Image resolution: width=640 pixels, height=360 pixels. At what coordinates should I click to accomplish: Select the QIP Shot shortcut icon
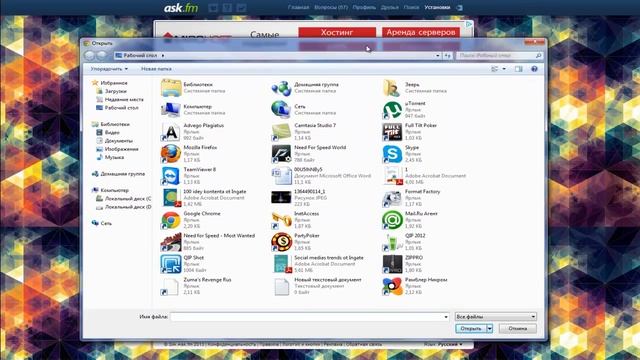pos(171,264)
